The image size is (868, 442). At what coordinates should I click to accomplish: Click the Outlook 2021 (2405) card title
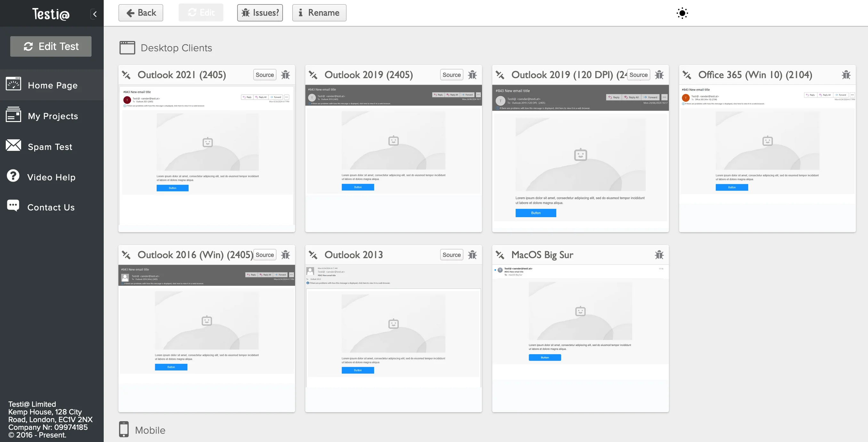click(181, 75)
